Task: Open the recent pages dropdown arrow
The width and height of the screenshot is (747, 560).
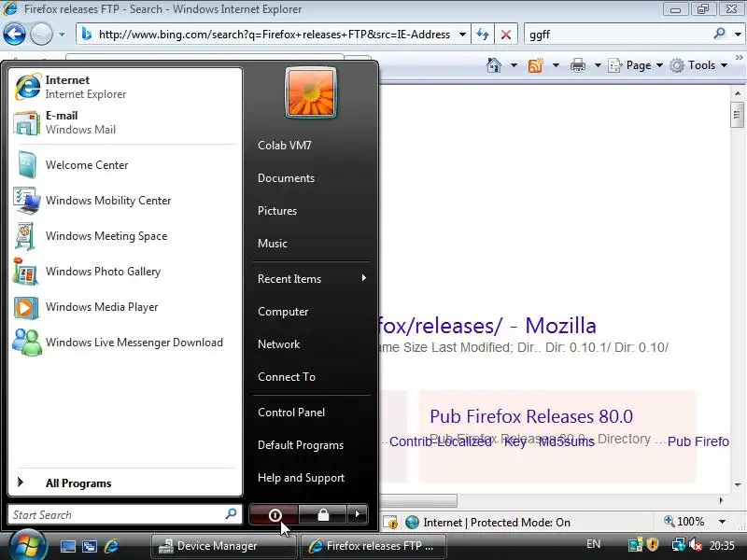Action: click(62, 35)
